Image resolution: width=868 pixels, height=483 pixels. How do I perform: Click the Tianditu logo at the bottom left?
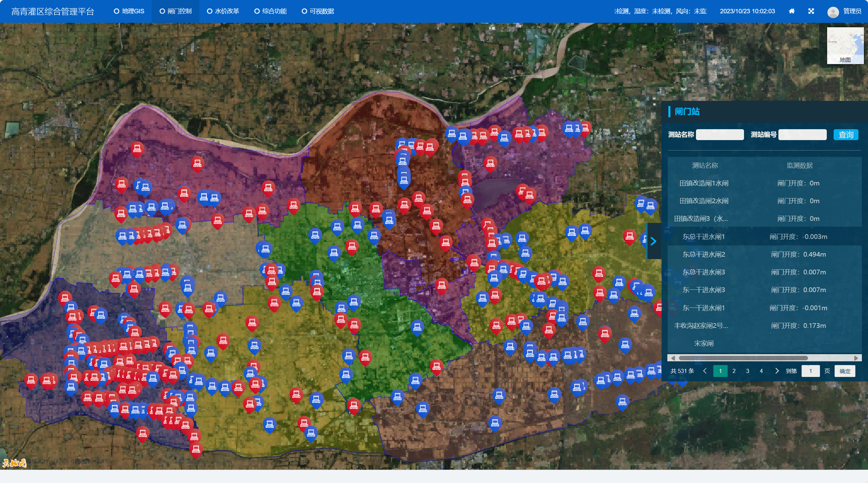click(x=14, y=463)
